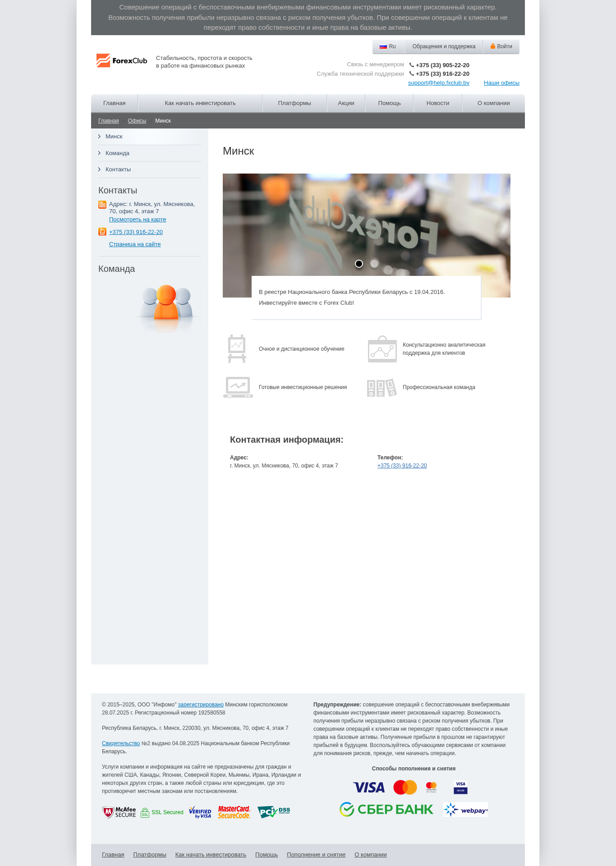Image resolution: width=616 pixels, height=866 pixels.
Task: Go to Офисы breadcrumb
Action: point(137,121)
